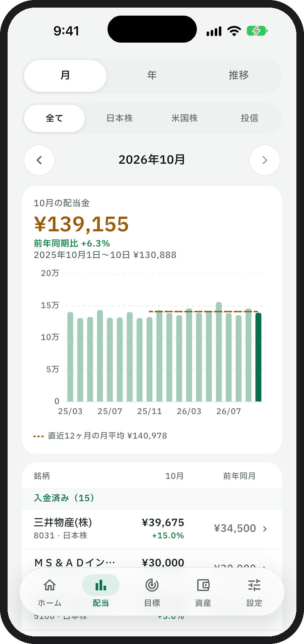
Task: Open the 資産 wallet icon
Action: 203,585
